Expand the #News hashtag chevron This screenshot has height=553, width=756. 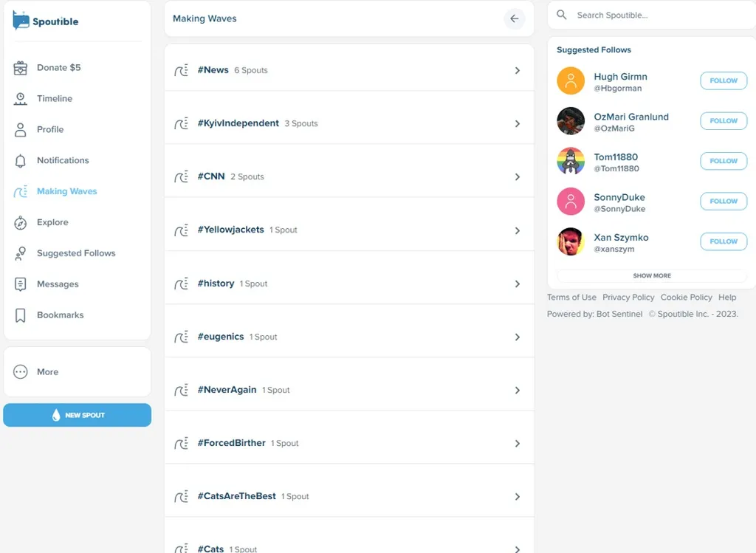click(x=518, y=70)
